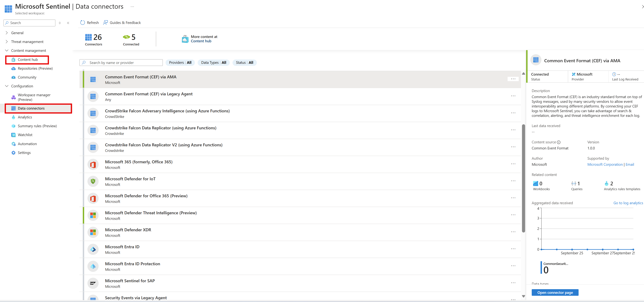Click the Search by name or provider field
This screenshot has width=644, height=302.
[121, 62]
